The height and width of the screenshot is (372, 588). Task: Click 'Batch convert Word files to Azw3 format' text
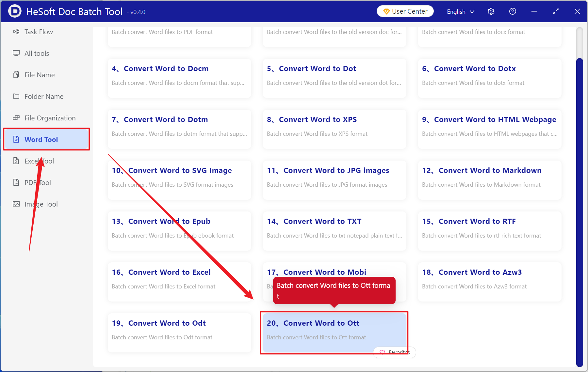[x=474, y=287]
